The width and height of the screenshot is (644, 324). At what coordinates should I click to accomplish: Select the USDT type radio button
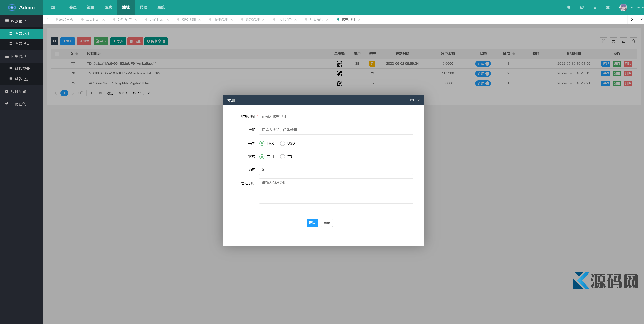(282, 143)
